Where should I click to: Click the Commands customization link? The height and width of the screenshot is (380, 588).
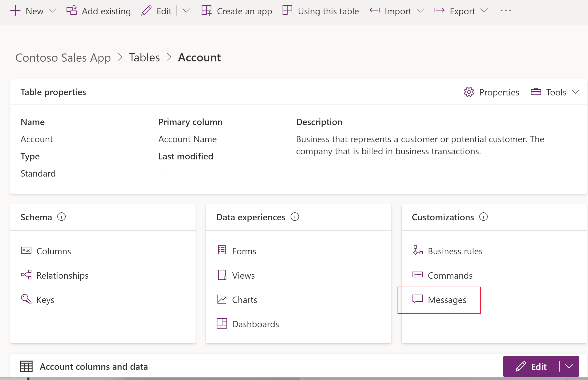[450, 275]
